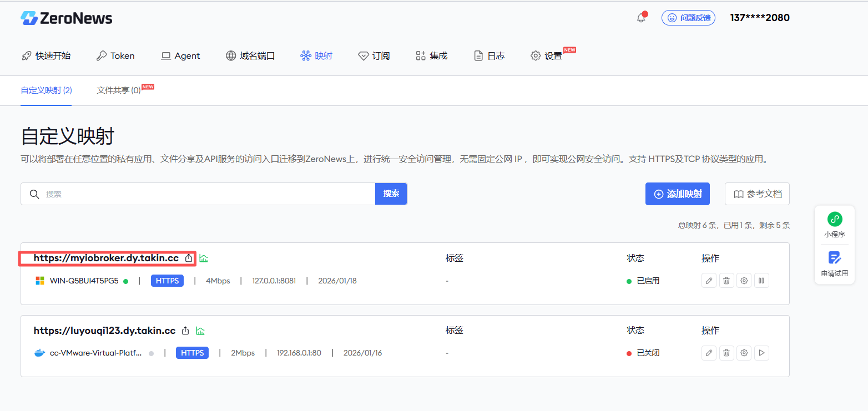Open the 137****2080 account menu

pyautogui.click(x=760, y=18)
